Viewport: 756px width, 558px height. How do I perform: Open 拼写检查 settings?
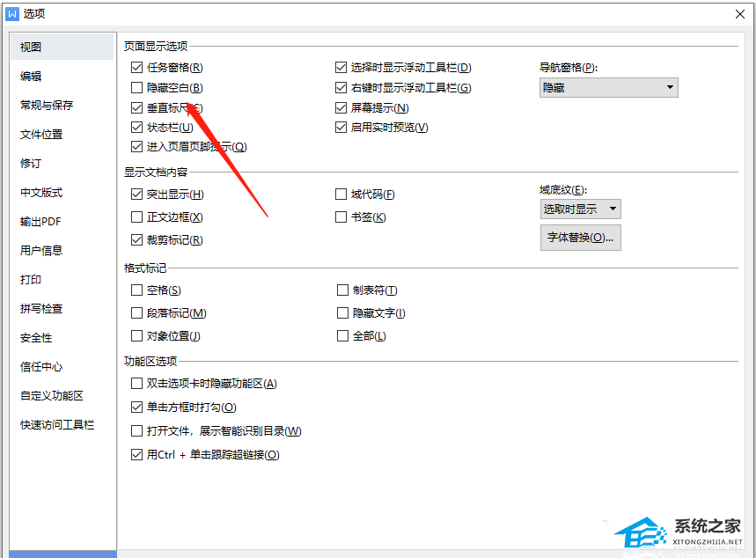click(41, 308)
